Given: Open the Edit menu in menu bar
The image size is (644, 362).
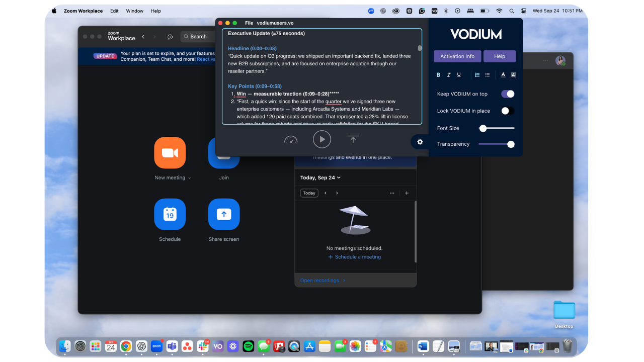Looking at the screenshot, I should [x=115, y=11].
